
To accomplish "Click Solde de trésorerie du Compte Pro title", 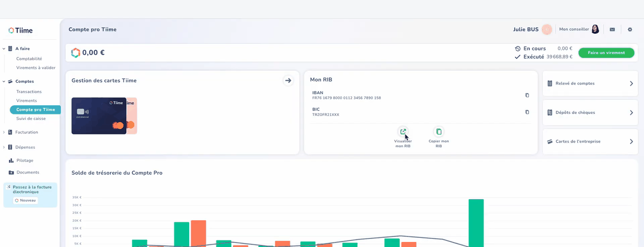I will coord(117,173).
